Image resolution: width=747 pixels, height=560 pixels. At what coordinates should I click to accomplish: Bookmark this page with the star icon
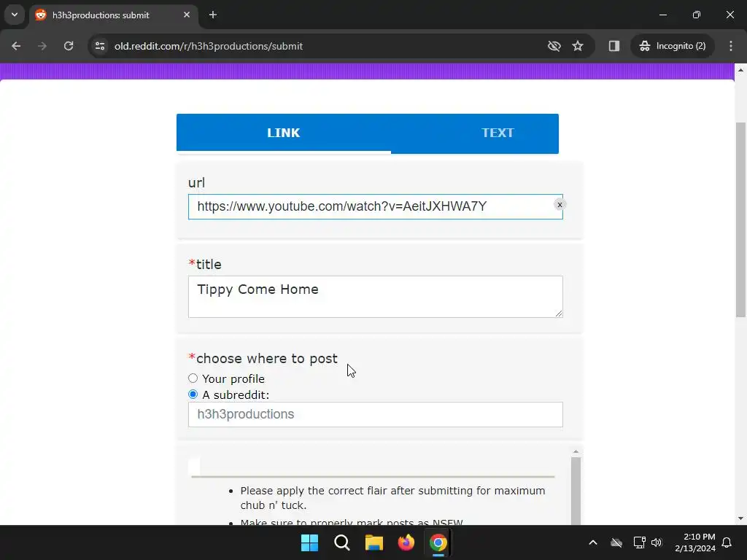pos(578,46)
